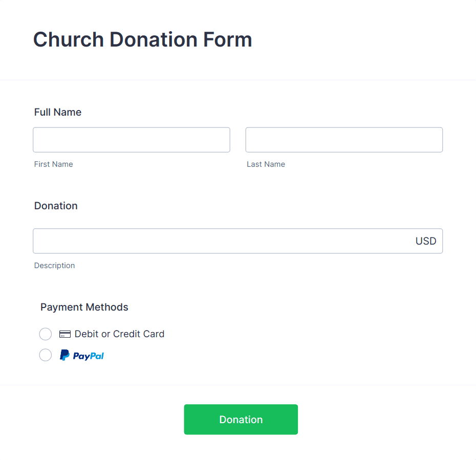Viewport: 476px width, 460px height.
Task: Click the Donation field label above the amount box
Action: tap(56, 206)
